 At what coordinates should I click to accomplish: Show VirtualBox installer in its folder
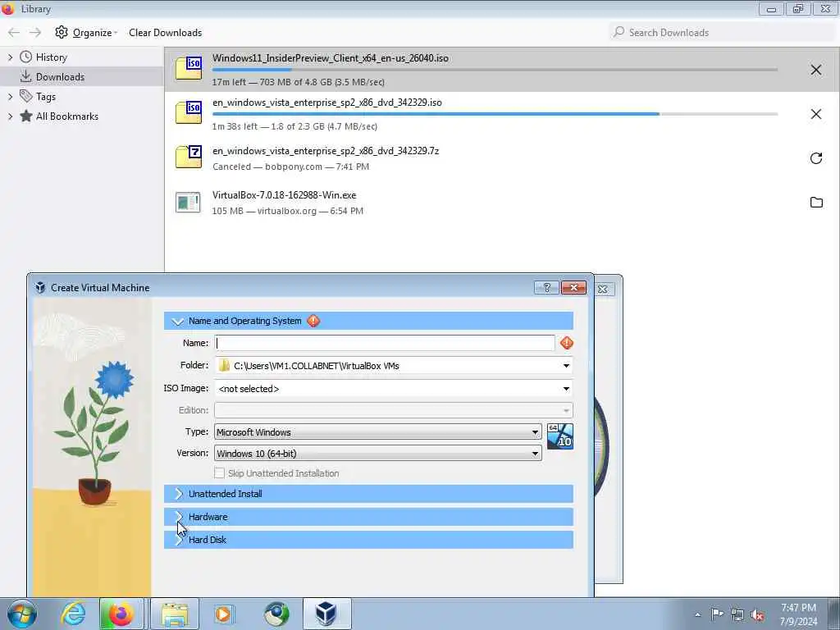coord(816,203)
